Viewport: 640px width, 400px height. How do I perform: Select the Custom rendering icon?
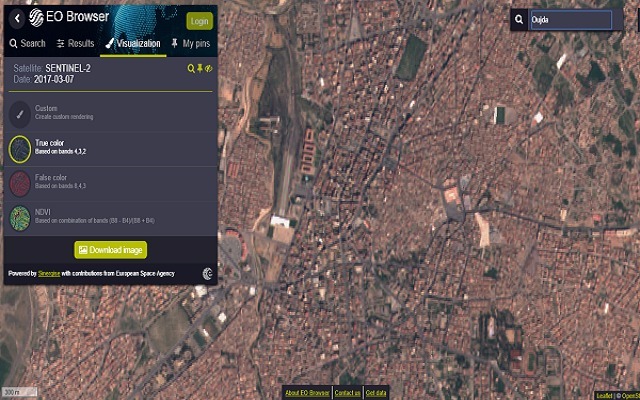[x=20, y=113]
